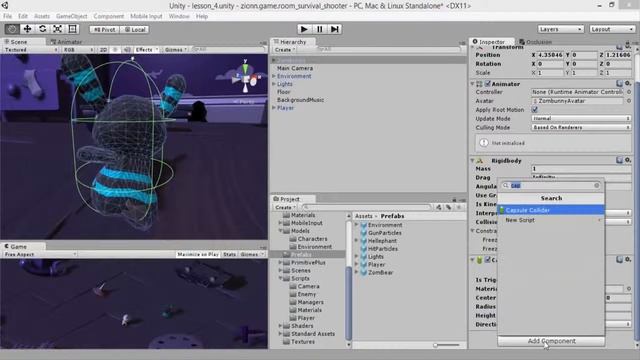This screenshot has width=640, height=360.
Task: Open Layout dropdown
Action: tap(612, 29)
